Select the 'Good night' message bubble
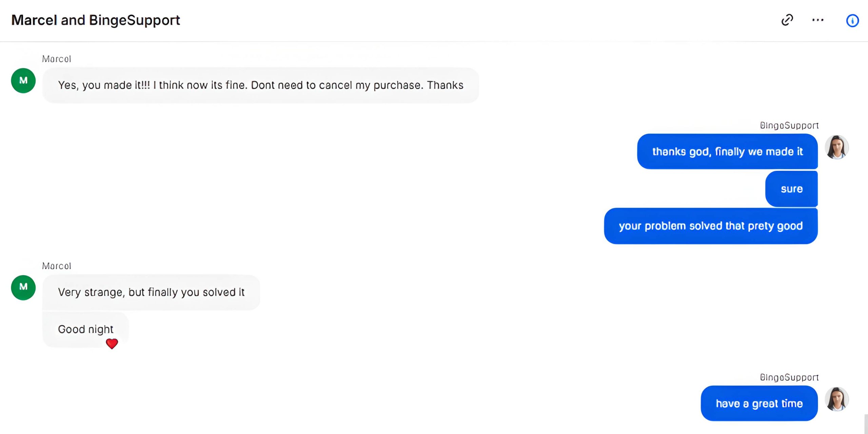 point(85,329)
